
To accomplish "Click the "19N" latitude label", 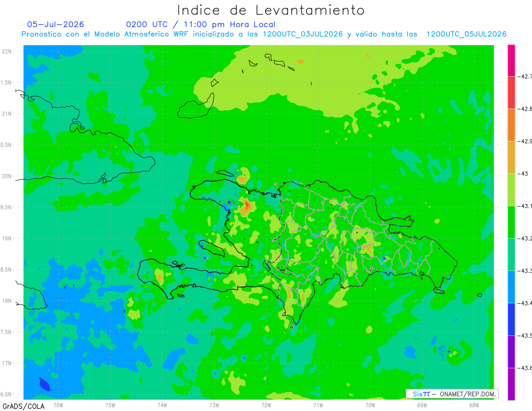I will coord(8,239).
